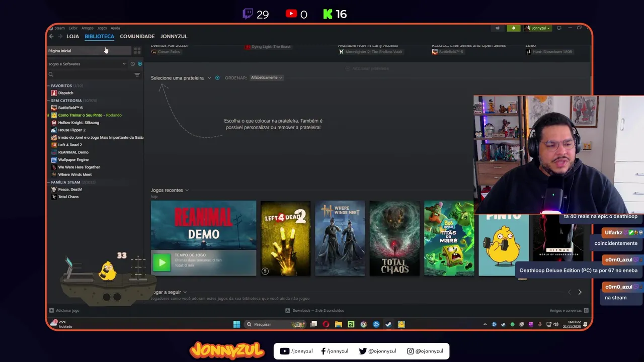Click Adicionar jogo link
The width and height of the screenshot is (644, 362).
click(67, 310)
